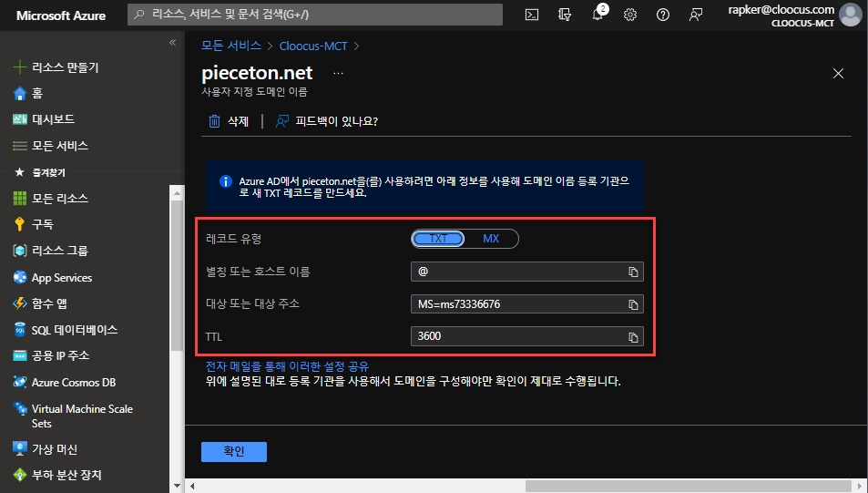Click the sidebar vertical scrollbar thumb
Screen dimensions: 868x493
(x=177, y=275)
